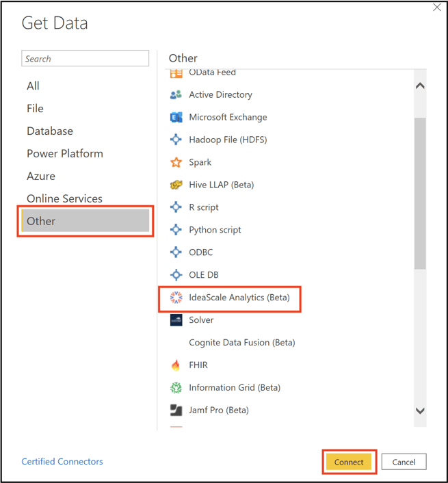Click the FHIR flame icon
This screenshot has height=483, width=448.
176,365
